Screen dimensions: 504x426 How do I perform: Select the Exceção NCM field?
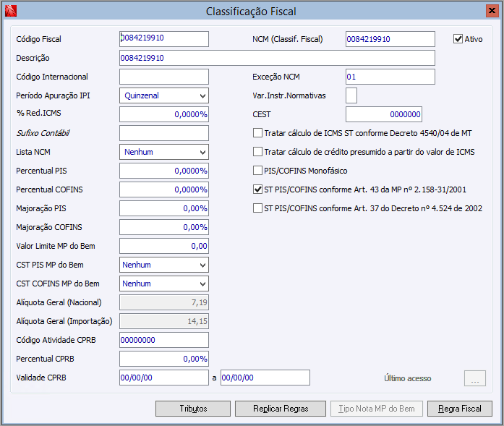(390, 77)
